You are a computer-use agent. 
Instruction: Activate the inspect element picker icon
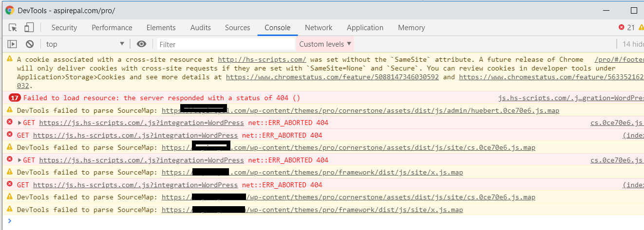[13, 28]
